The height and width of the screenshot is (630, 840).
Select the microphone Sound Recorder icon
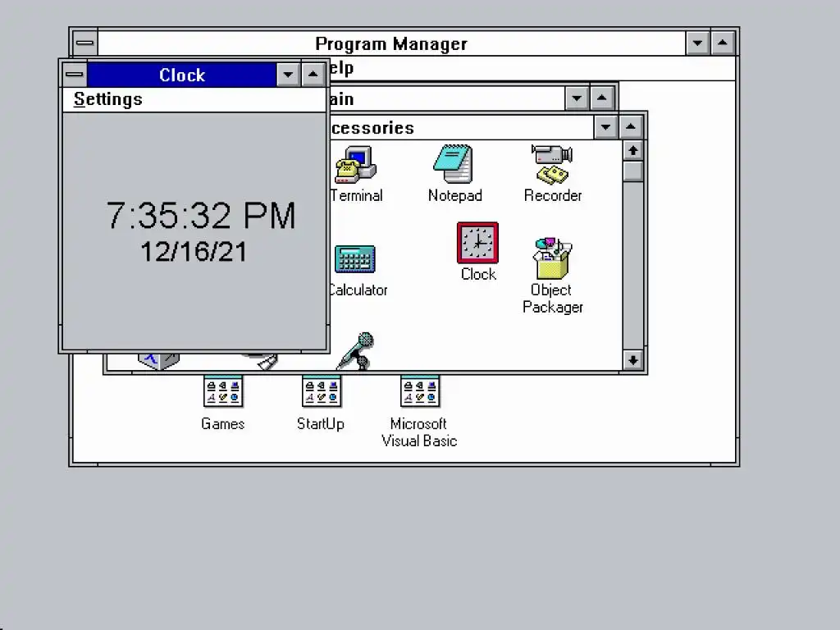356,351
